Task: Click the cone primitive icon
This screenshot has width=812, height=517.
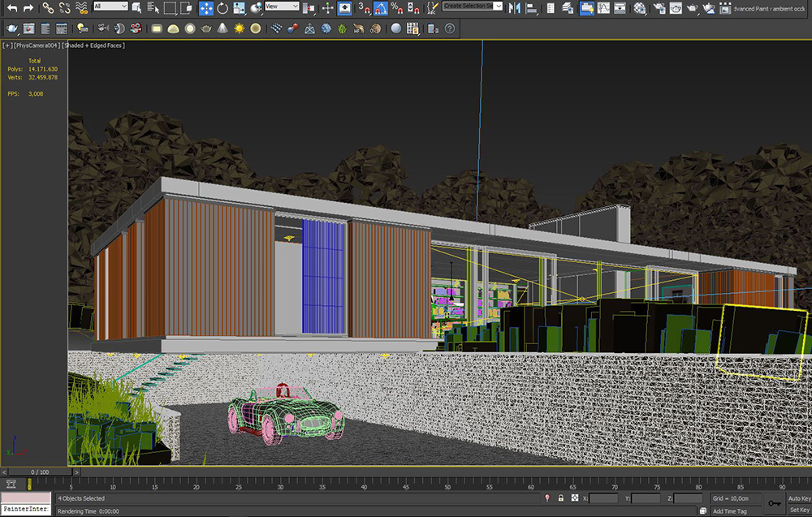Action: (x=222, y=28)
